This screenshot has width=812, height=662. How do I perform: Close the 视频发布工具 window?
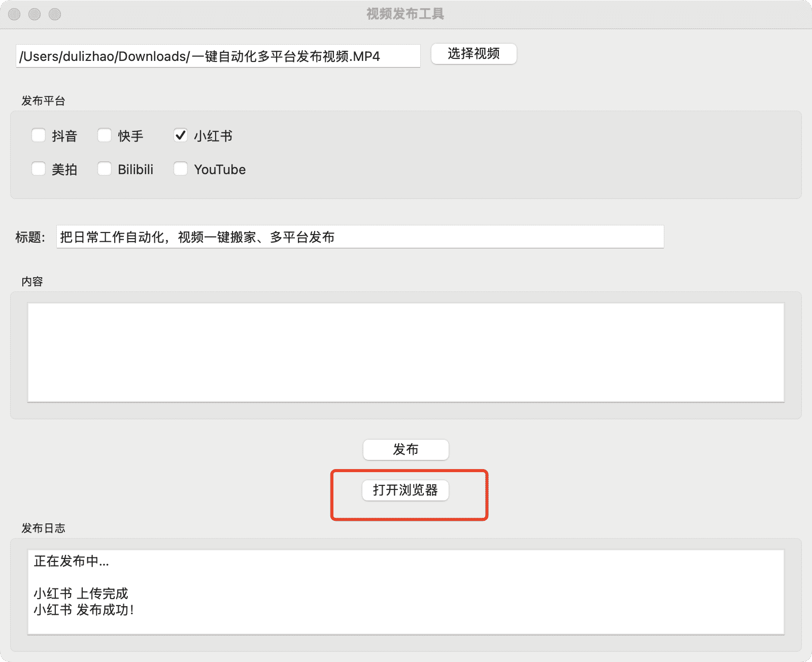click(15, 14)
